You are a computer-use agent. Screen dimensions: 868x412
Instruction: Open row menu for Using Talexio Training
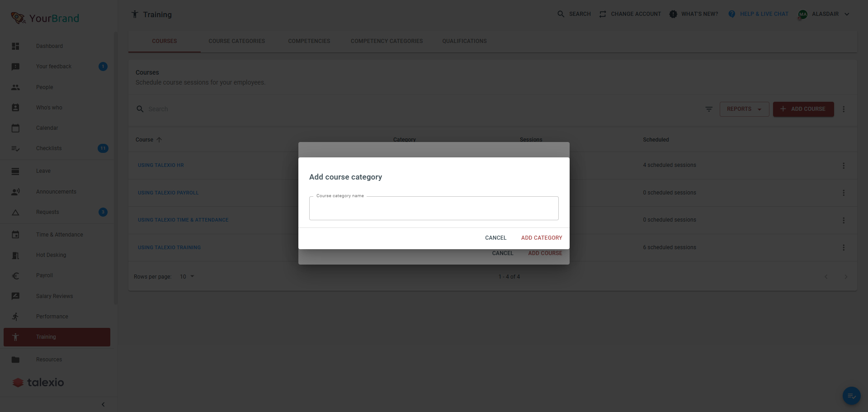pos(844,247)
